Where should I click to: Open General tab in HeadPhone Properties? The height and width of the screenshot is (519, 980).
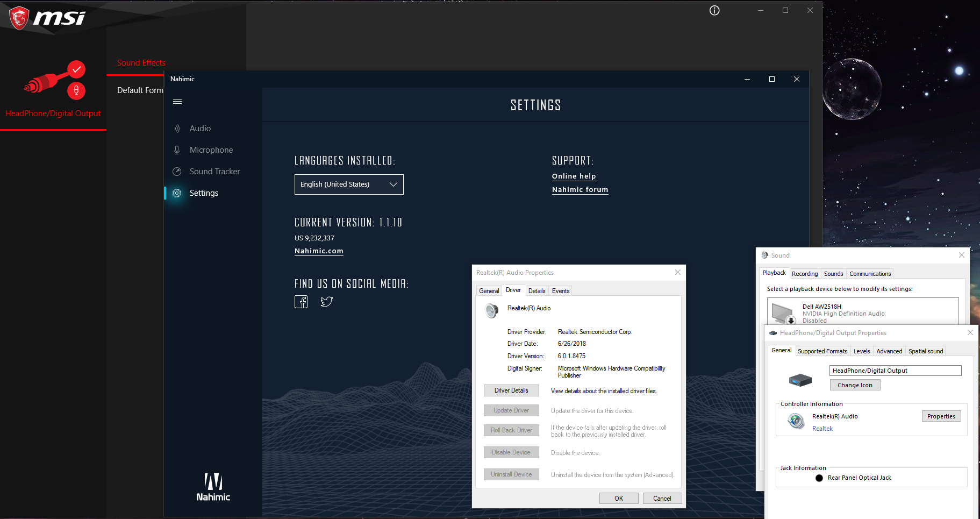tap(781, 350)
